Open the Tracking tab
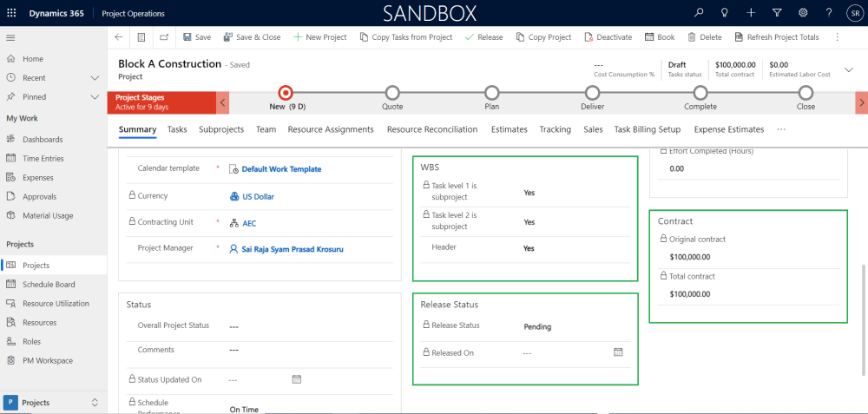 coord(556,129)
